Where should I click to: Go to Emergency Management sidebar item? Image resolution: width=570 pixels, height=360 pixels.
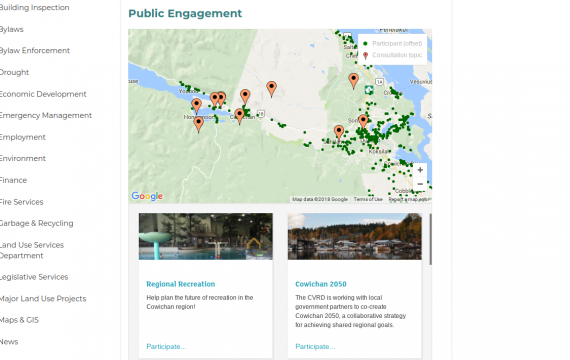[45, 115]
